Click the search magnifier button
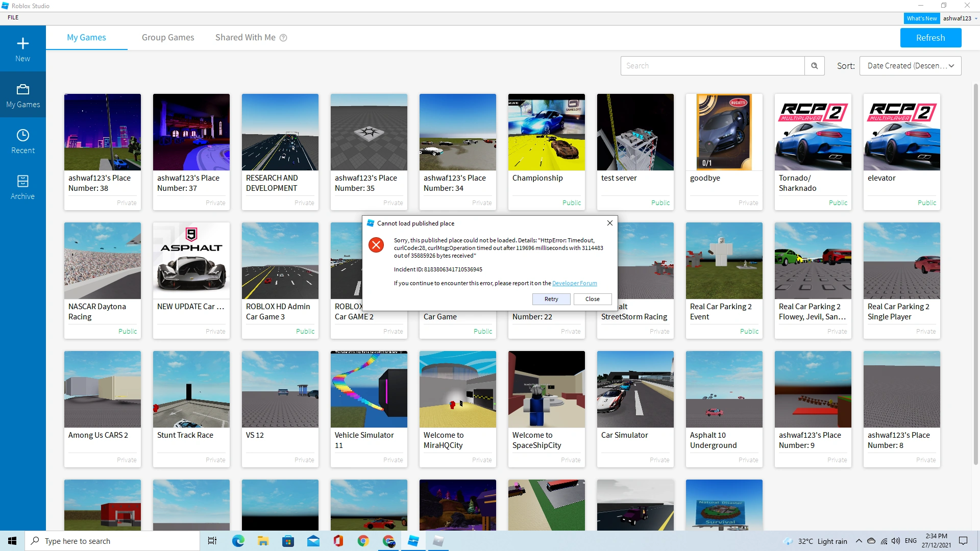The height and width of the screenshot is (551, 980). [x=814, y=66]
